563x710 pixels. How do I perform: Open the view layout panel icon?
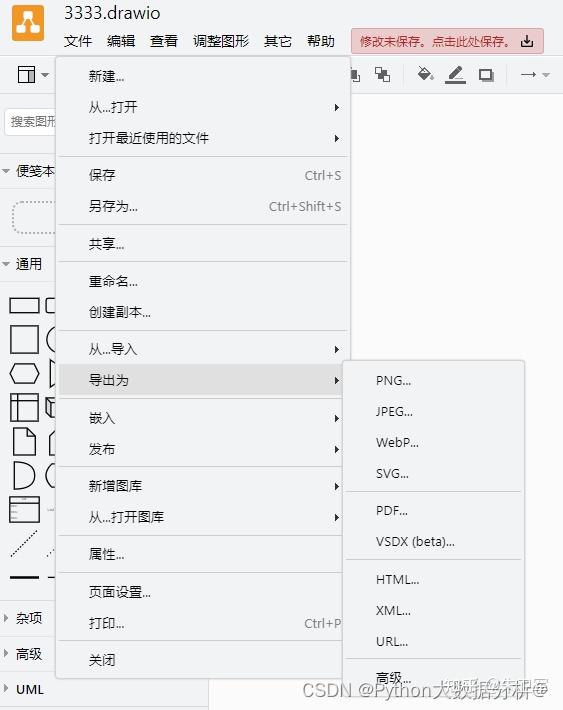coord(26,75)
